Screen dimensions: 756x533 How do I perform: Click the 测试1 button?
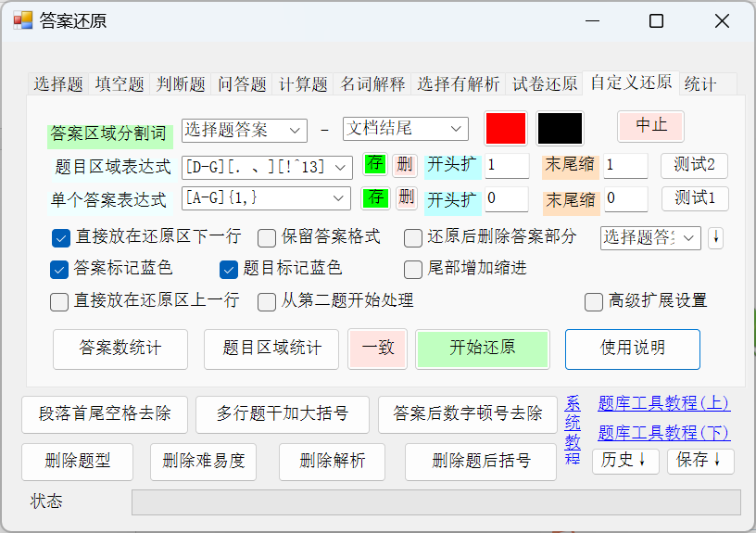(695, 198)
